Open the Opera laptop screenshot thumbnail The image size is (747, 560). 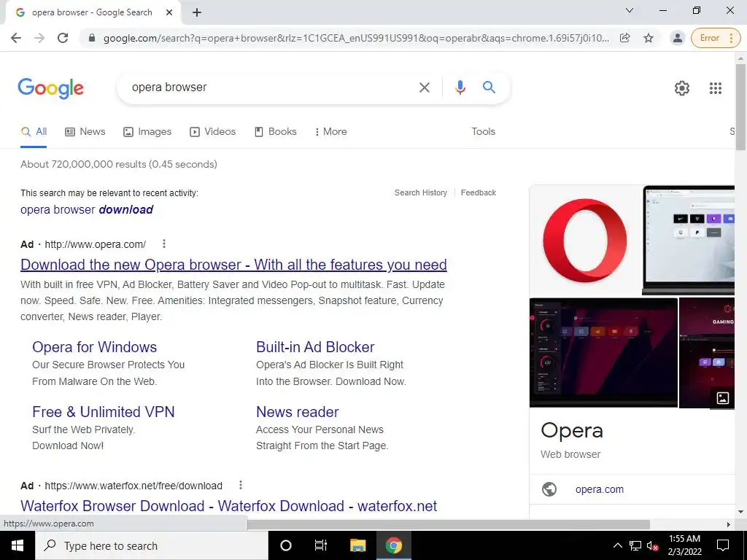[x=689, y=241]
